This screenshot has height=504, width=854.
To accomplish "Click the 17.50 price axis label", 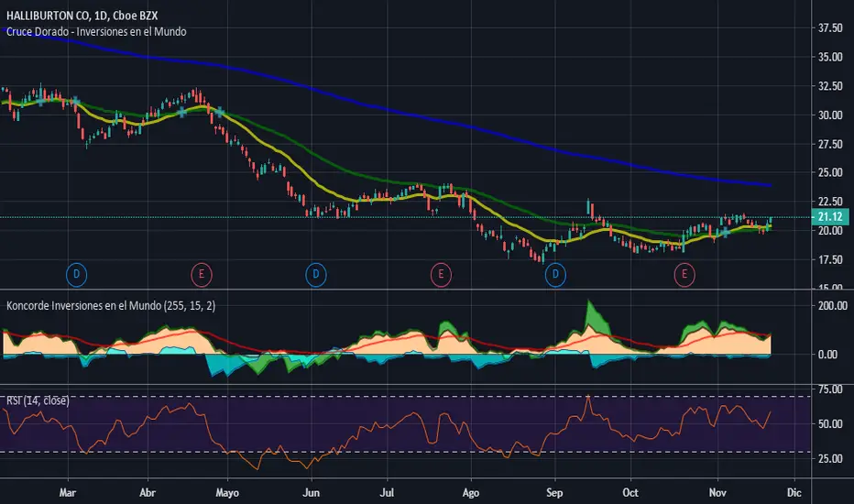I will click(x=830, y=259).
